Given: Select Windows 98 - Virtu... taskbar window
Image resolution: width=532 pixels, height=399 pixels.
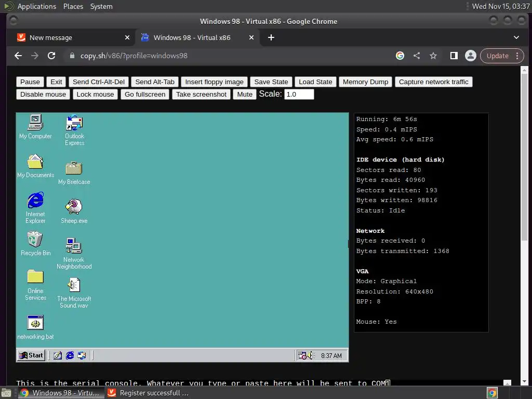Looking at the screenshot, I should click(x=60, y=393).
